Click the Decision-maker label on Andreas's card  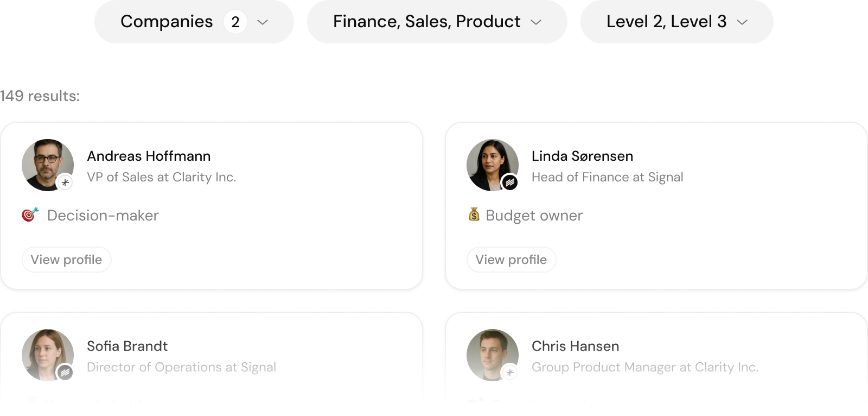[103, 216]
